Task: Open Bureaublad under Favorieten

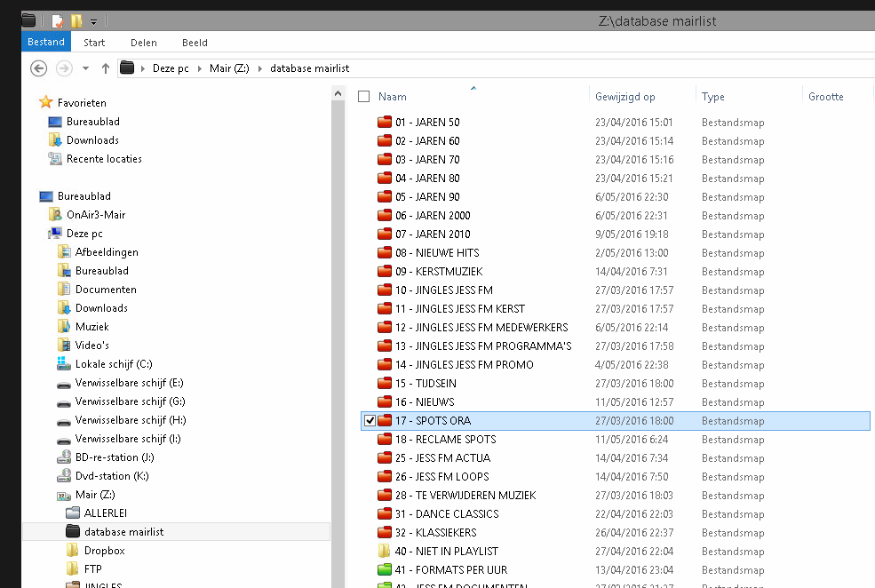Action: coord(92,122)
